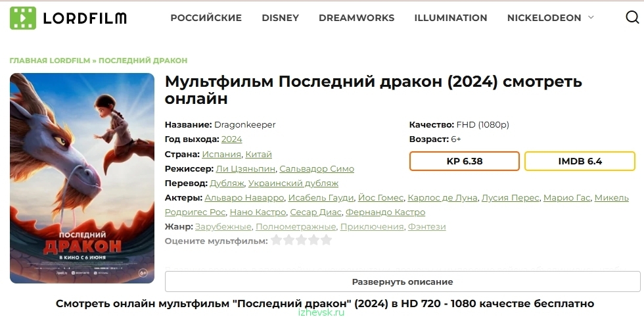Choose the Украинский дубляж link
The width and height of the screenshot is (644, 317).
tap(293, 183)
